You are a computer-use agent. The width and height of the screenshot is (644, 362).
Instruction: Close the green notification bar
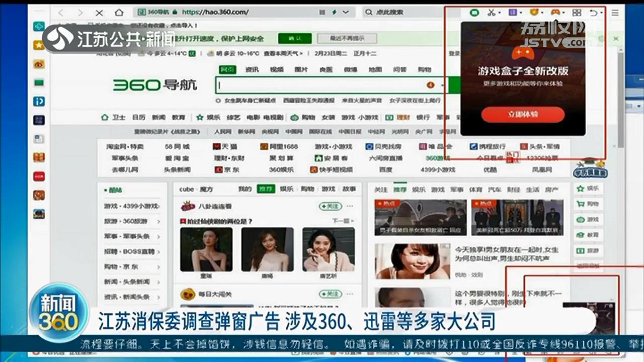(616, 38)
